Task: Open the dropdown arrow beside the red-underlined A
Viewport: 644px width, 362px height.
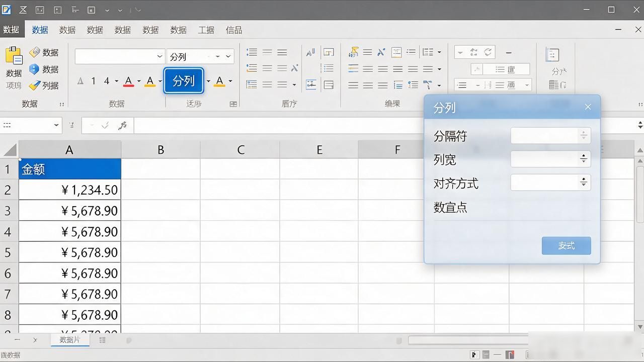Action: [x=139, y=81]
